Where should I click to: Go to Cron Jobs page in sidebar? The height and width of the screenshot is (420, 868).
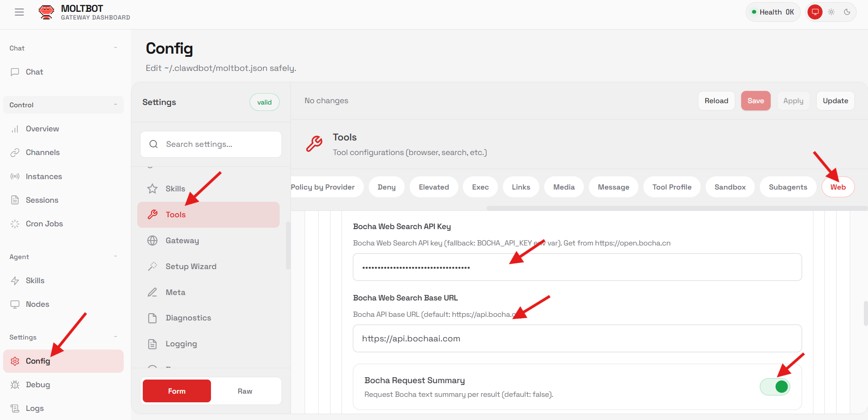click(63, 224)
